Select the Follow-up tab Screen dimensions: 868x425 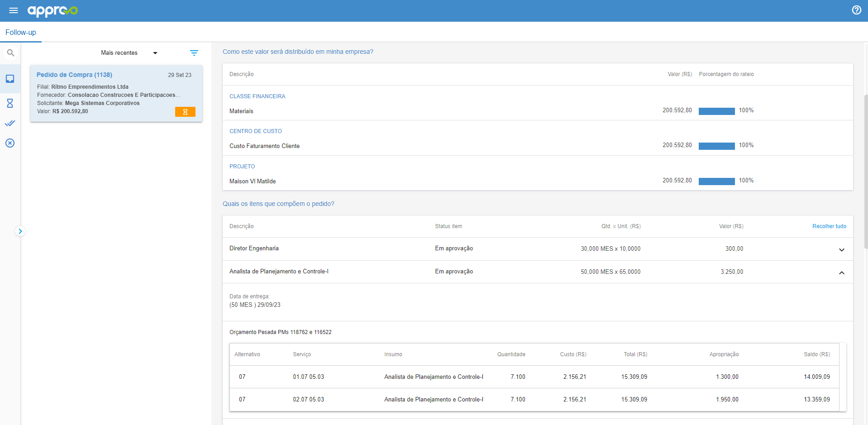pyautogui.click(x=21, y=33)
